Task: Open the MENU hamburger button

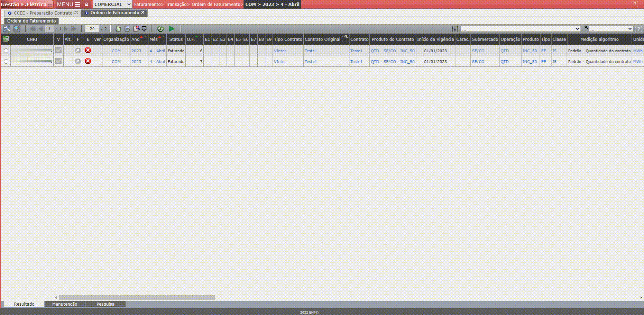Action: [68, 4]
